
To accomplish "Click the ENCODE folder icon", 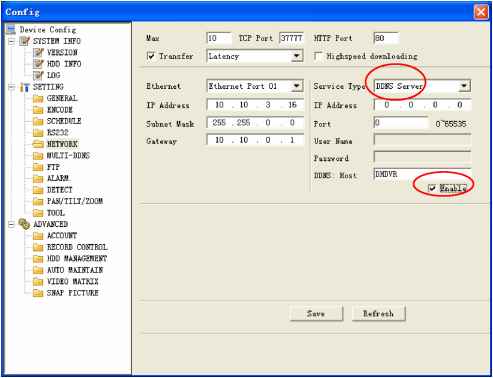I will pyautogui.click(x=38, y=110).
